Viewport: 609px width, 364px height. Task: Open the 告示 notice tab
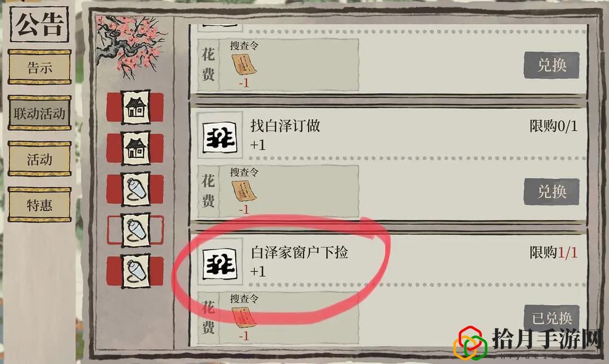pyautogui.click(x=39, y=67)
